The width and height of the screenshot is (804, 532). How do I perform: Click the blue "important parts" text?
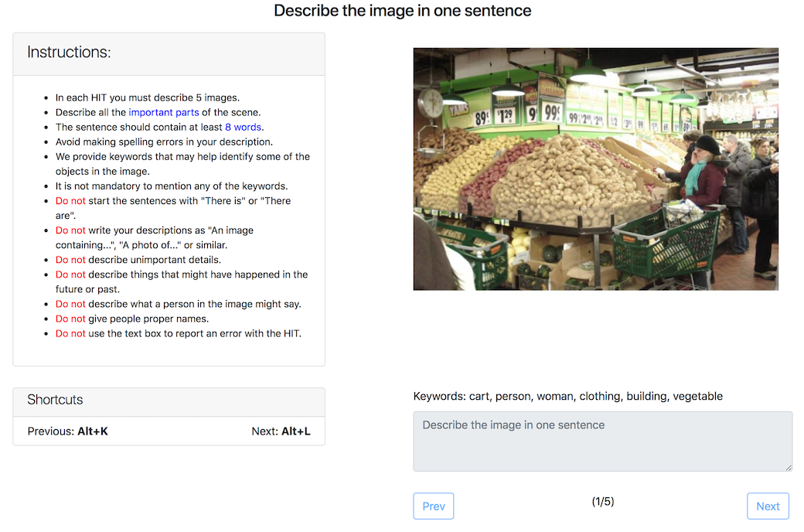point(164,112)
